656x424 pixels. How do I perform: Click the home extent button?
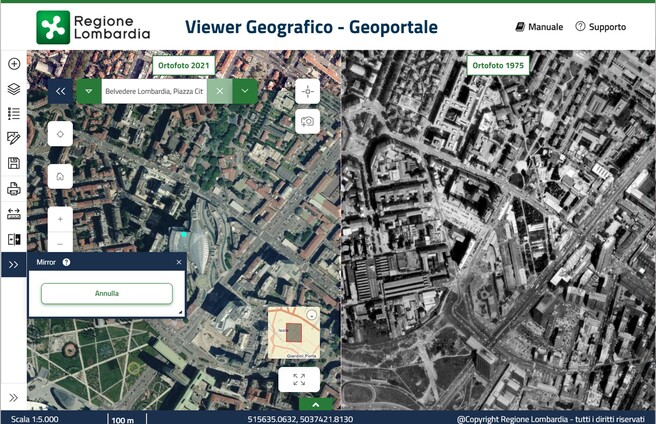point(60,176)
